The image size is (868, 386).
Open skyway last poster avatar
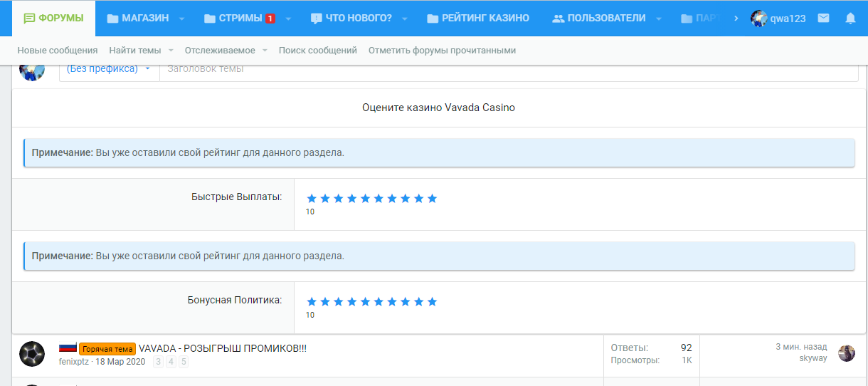(x=847, y=353)
